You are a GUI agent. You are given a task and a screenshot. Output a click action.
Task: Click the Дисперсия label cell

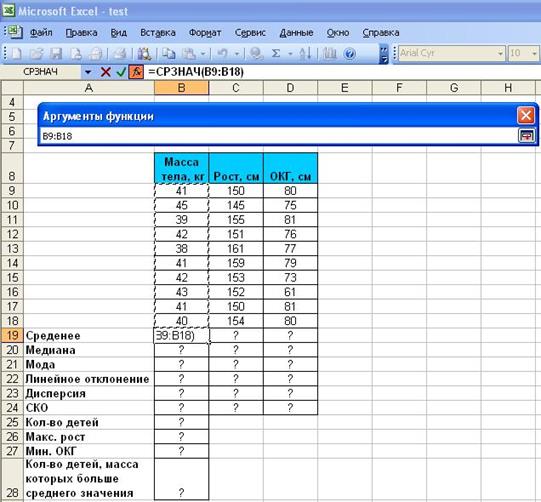click(x=89, y=394)
